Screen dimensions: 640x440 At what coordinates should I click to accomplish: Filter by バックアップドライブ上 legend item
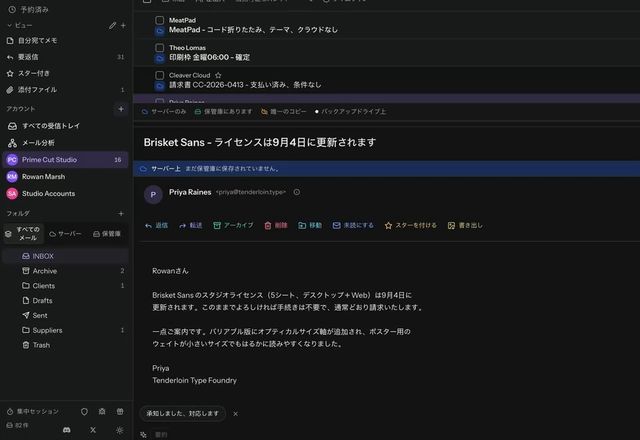(x=350, y=111)
